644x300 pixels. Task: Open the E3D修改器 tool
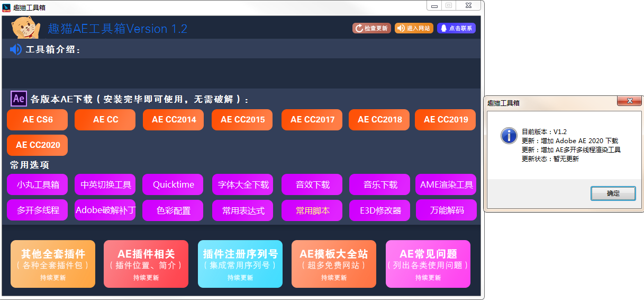pyautogui.click(x=379, y=210)
